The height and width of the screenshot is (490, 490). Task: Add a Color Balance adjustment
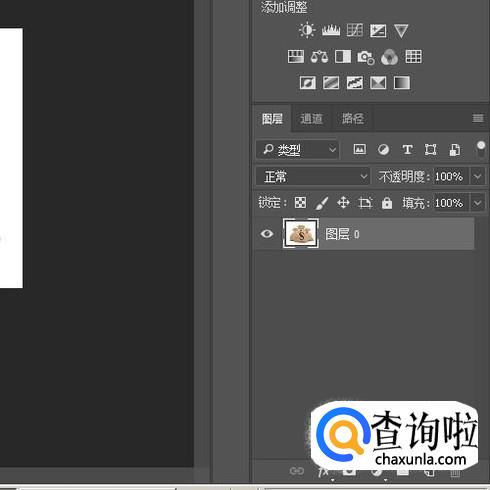[319, 57]
